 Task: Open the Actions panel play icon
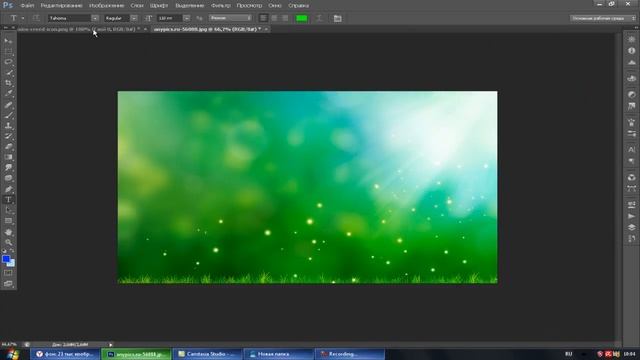pos(631,216)
